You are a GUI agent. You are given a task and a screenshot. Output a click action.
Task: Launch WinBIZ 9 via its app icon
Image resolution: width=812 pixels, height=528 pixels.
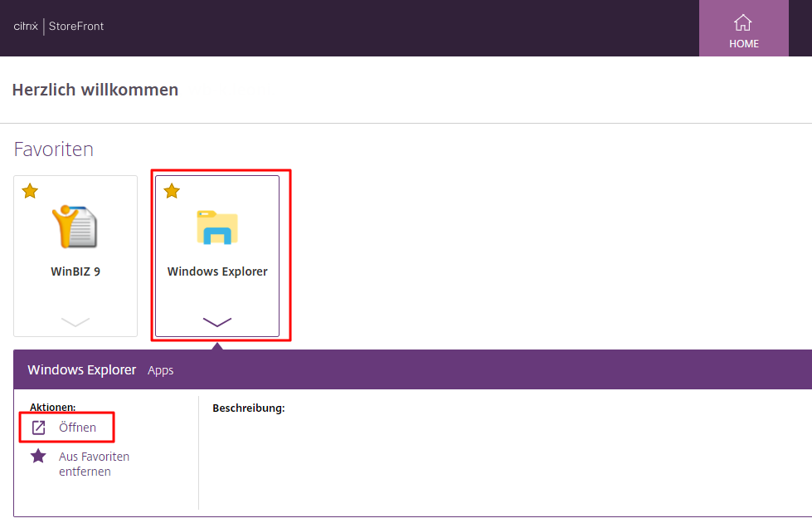click(75, 227)
